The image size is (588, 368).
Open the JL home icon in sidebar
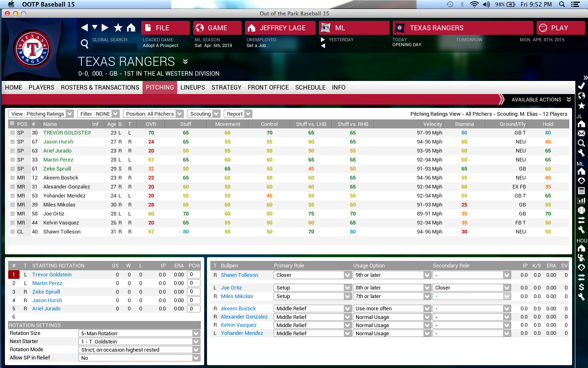coord(581,123)
